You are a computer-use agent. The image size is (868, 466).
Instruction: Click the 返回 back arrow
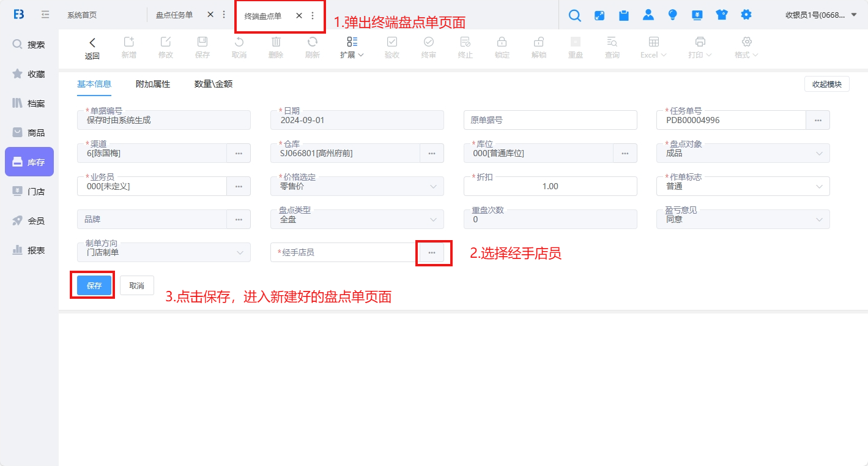[x=92, y=42]
